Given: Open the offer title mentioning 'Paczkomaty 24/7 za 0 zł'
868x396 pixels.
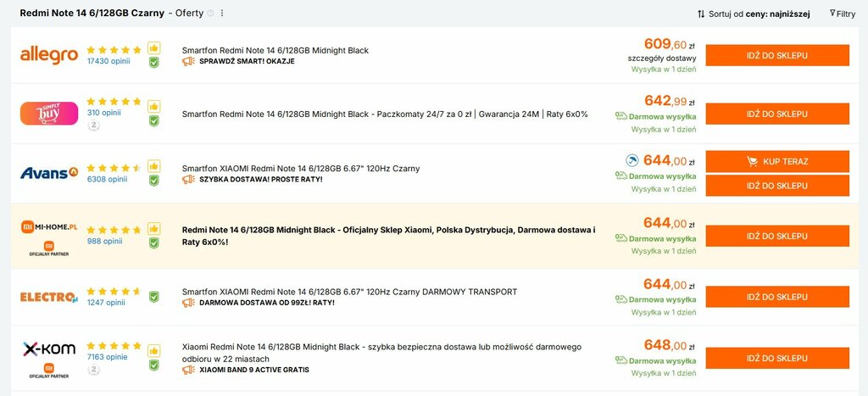Looking at the screenshot, I should [x=385, y=114].
